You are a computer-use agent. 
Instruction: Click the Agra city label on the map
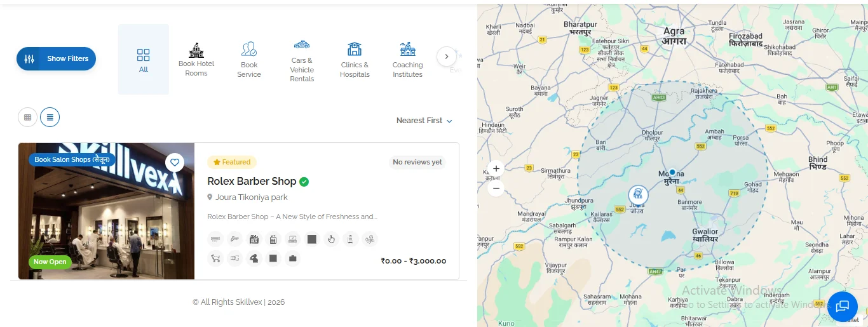coord(674,36)
